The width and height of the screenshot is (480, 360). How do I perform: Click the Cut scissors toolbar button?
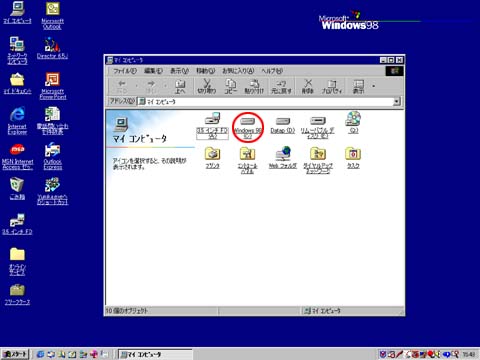point(207,86)
